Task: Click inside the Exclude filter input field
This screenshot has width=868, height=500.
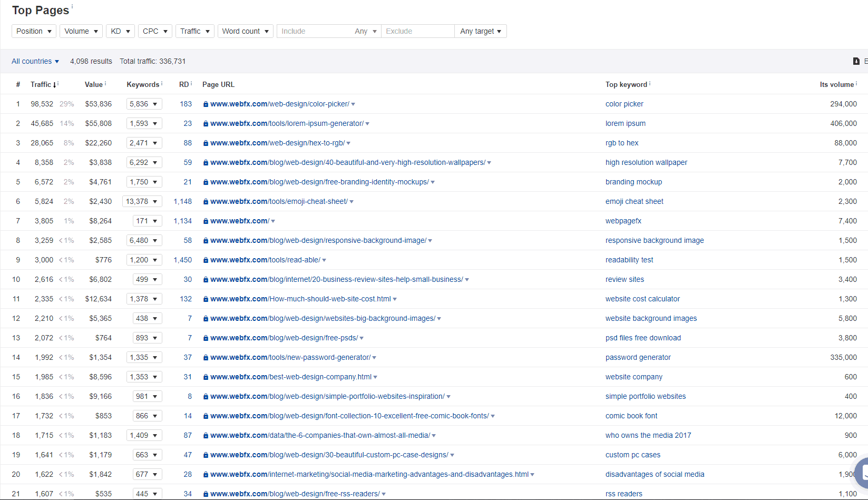Action: [x=416, y=31]
